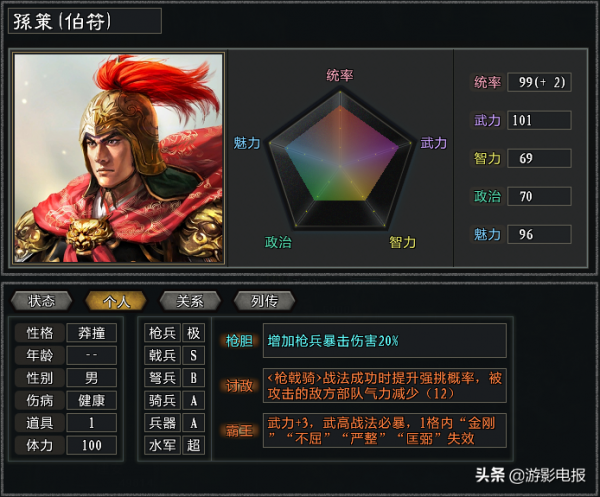
Task: Click the 魅力 value box showing 96
Action: [539, 234]
